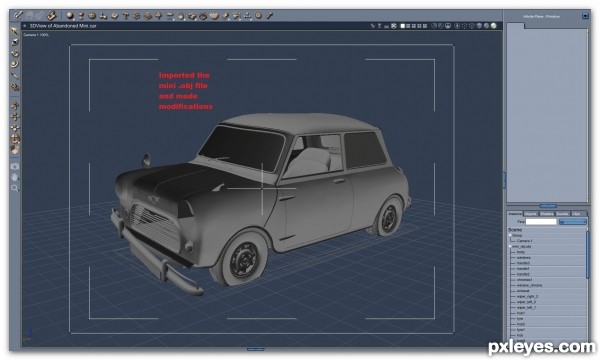Image resolution: width=600 pixels, height=360 pixels.
Task: Select wiper_right_2 in the scene tree
Action: 527,296
